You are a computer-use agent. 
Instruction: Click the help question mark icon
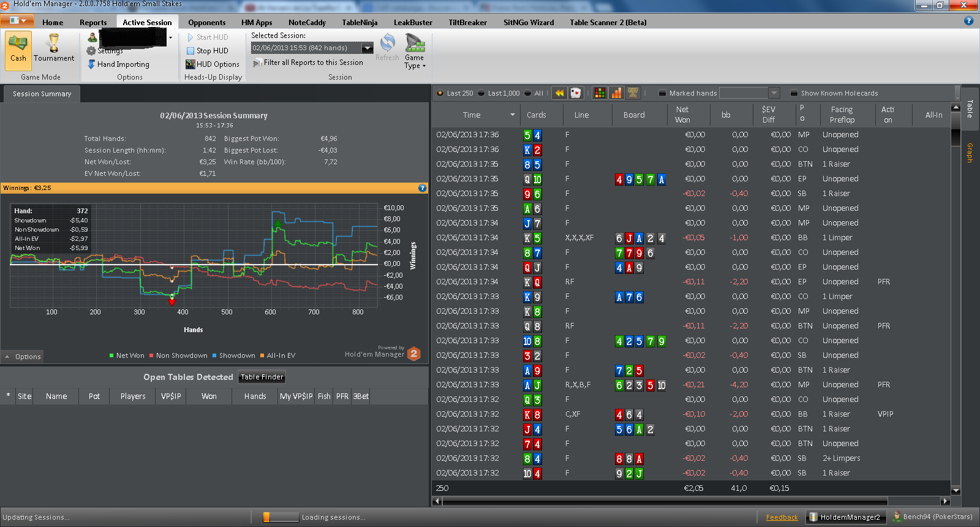(968, 21)
